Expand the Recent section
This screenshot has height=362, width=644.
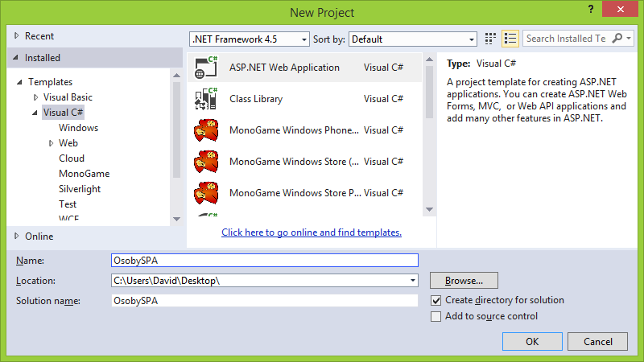(16, 35)
